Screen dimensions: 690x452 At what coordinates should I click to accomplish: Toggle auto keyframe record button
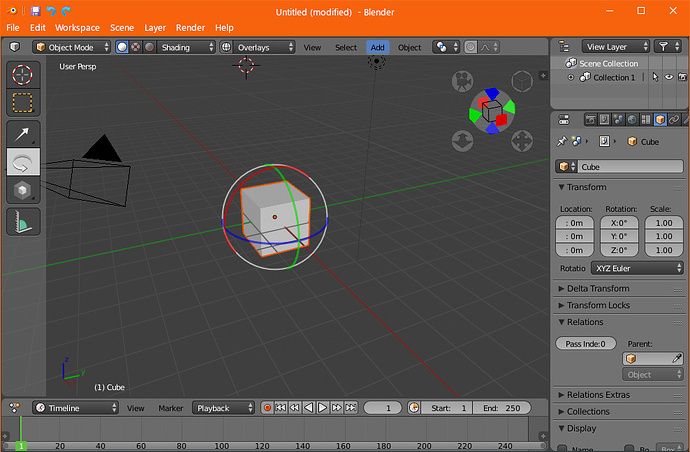(x=267, y=408)
